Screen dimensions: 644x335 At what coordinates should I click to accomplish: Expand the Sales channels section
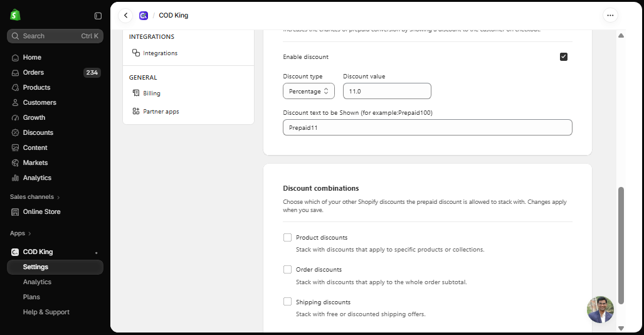point(35,197)
